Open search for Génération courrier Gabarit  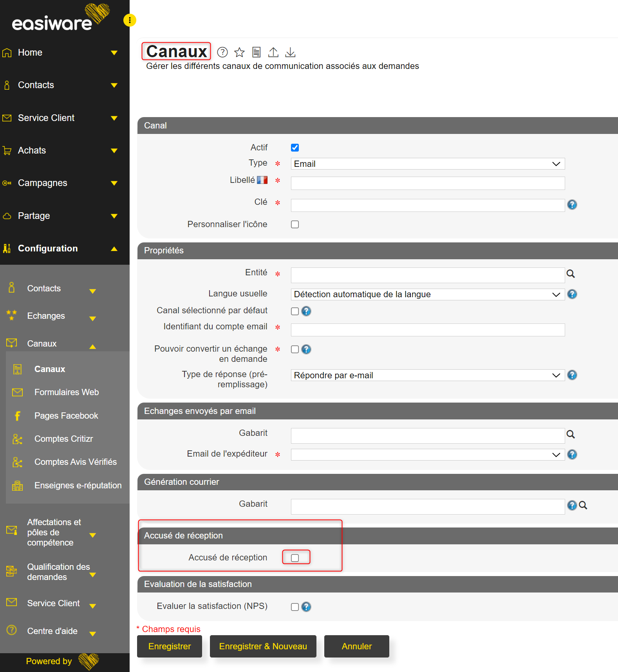click(583, 506)
